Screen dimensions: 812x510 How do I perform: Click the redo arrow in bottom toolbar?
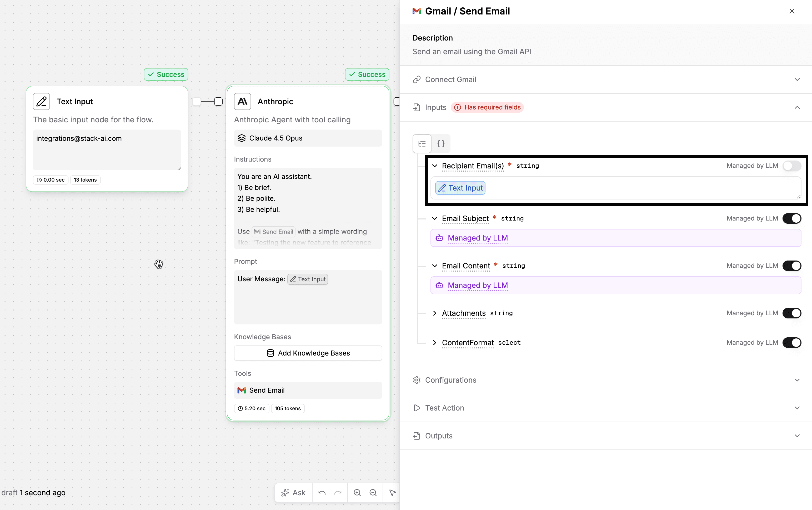pos(338,493)
